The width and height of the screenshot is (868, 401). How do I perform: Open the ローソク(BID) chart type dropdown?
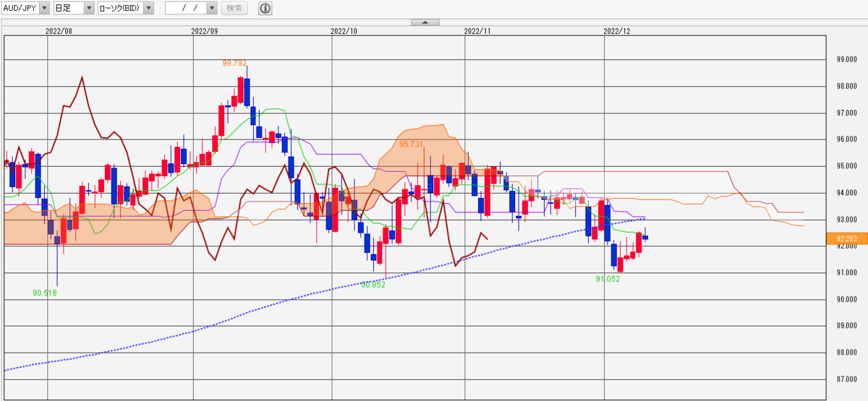pos(126,9)
